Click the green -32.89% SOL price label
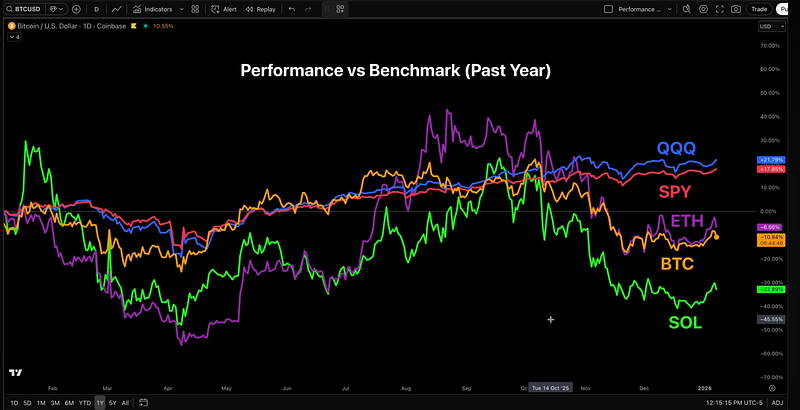This screenshot has width=800, height=410. point(770,289)
